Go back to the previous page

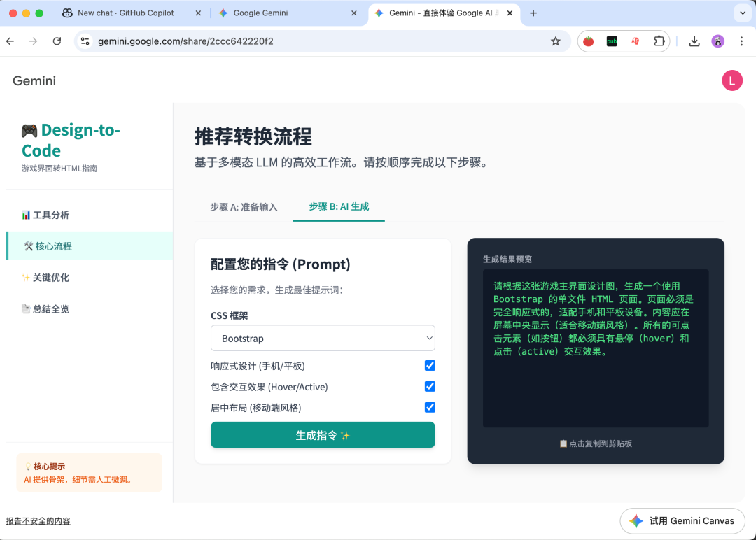tap(10, 41)
